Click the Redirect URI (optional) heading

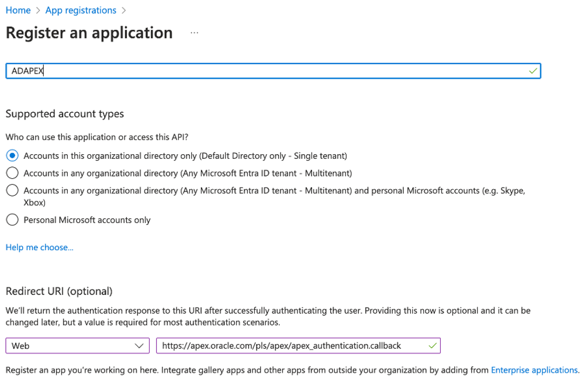[x=59, y=291]
